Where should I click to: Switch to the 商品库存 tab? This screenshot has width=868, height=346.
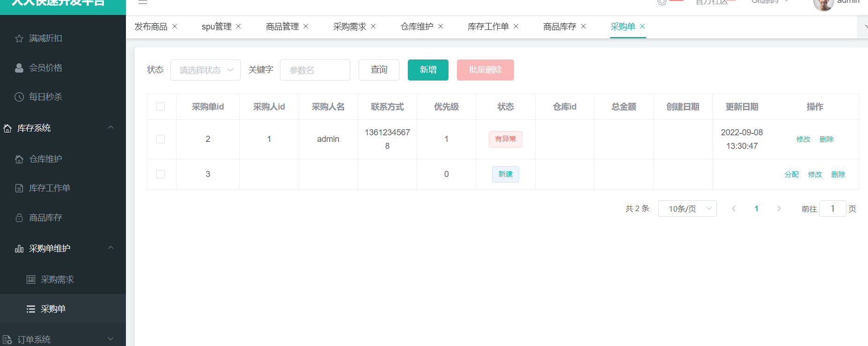pos(559,27)
